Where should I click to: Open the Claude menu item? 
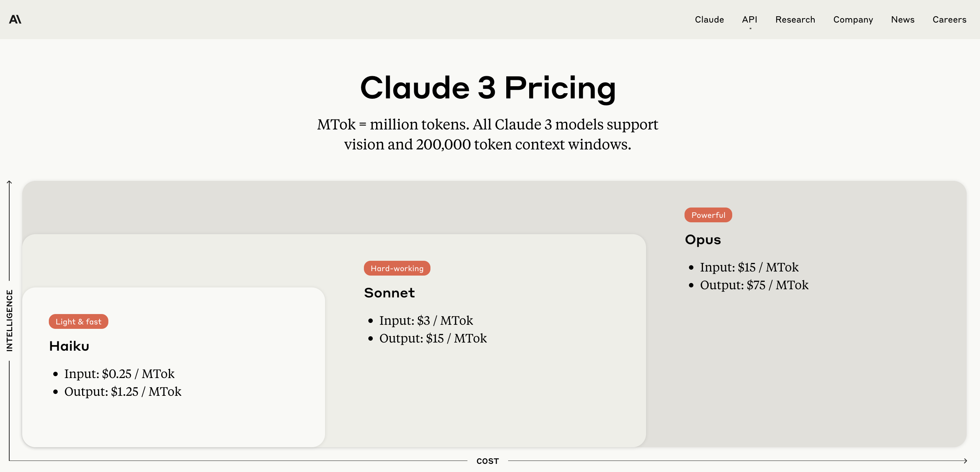709,19
